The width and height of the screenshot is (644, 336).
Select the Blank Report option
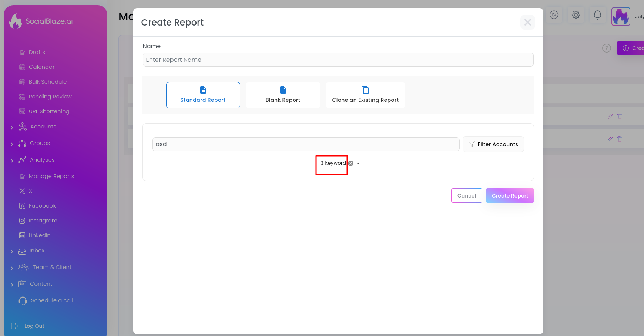(x=283, y=95)
